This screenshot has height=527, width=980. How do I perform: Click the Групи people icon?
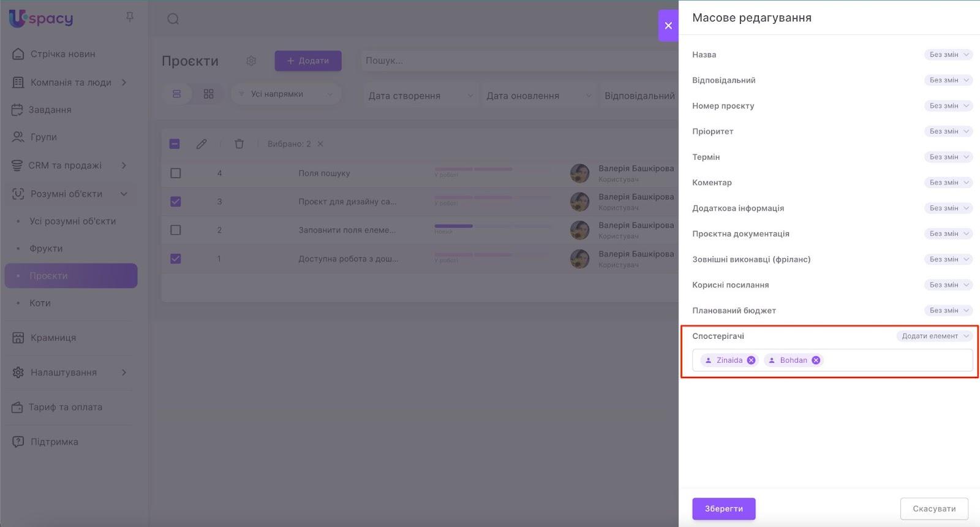click(18, 137)
